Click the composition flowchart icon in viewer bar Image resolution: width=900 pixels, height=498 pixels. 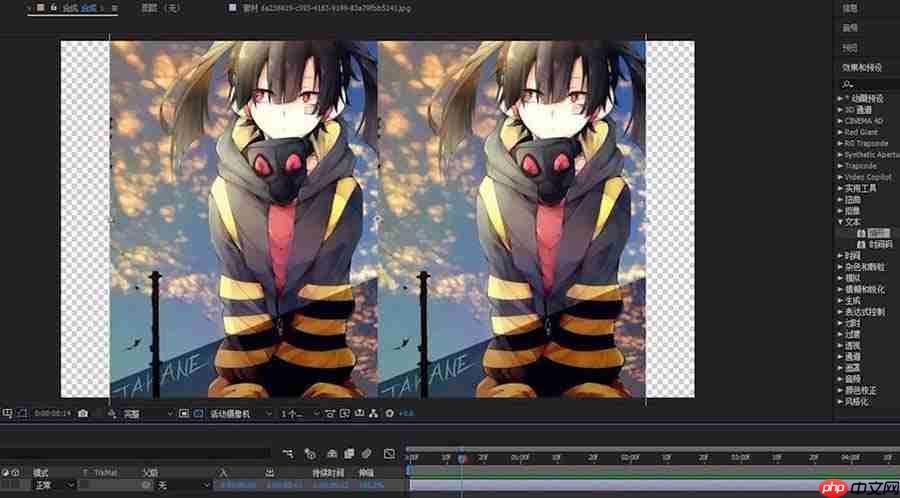[374, 413]
